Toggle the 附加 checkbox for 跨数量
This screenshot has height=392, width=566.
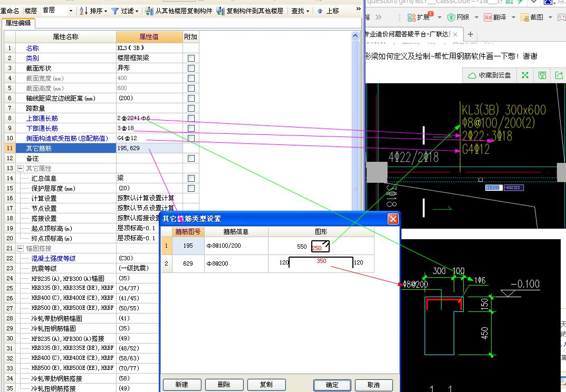tap(191, 108)
